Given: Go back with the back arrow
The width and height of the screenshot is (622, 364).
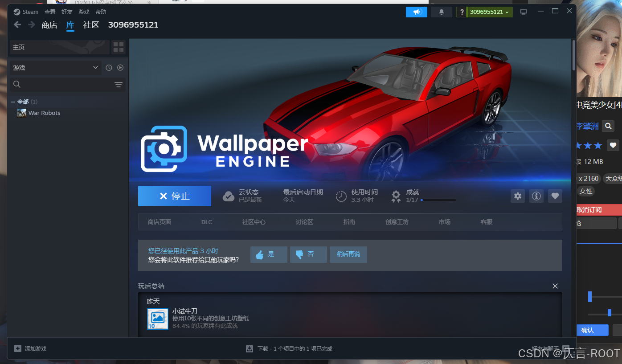Looking at the screenshot, I should (x=17, y=25).
